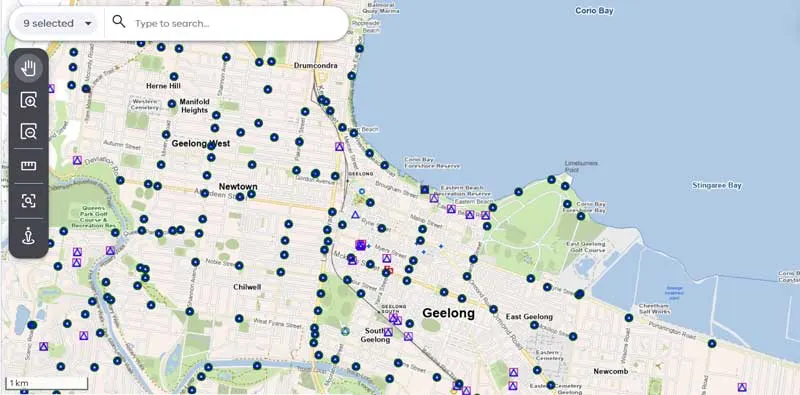Click the Geelong city label
800x395 pixels.
click(x=448, y=313)
